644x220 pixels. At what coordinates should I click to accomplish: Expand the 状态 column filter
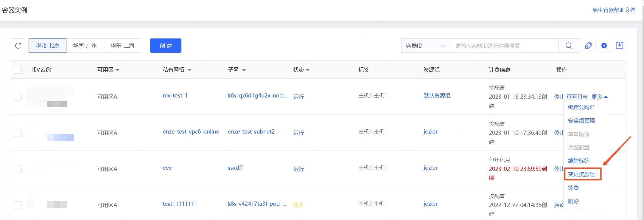[308, 70]
